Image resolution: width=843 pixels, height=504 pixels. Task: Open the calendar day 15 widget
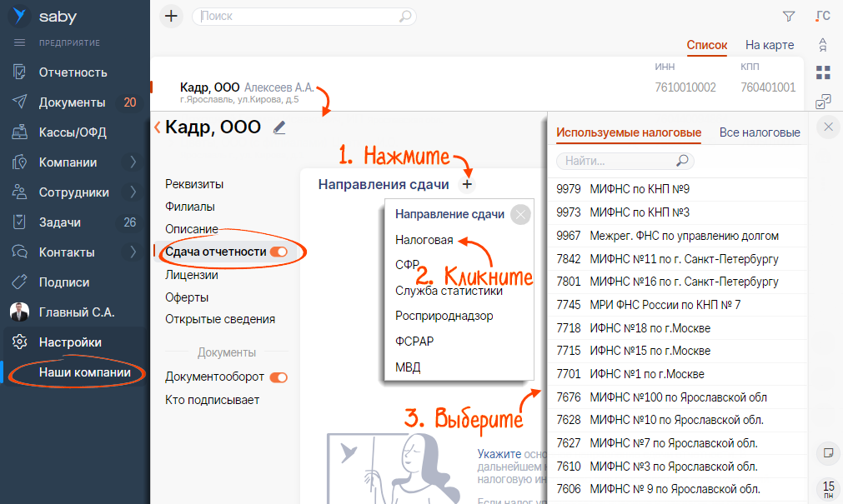point(829,489)
